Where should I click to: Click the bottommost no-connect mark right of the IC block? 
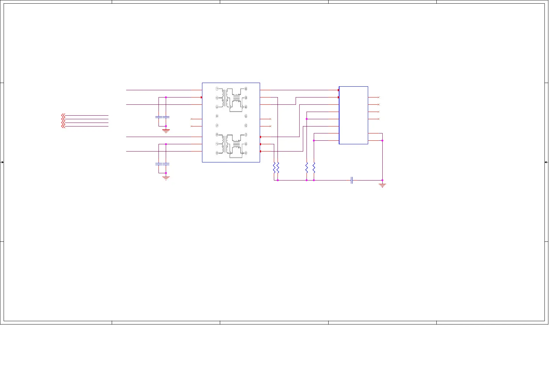click(379, 119)
